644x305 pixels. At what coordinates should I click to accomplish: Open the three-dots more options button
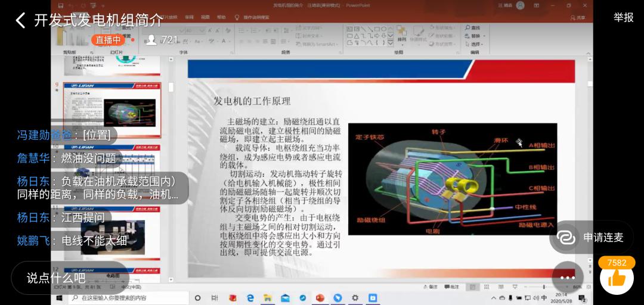567,278
